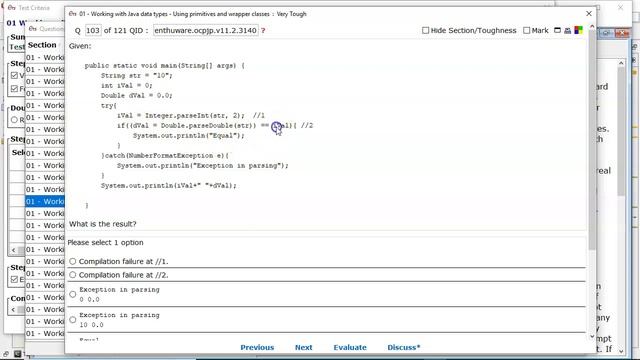Click question panel scroll-down arrow

pyautogui.click(x=592, y=336)
